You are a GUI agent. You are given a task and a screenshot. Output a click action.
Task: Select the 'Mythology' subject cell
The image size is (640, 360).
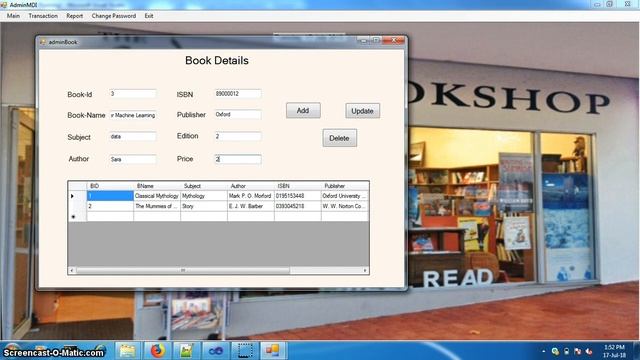tap(204, 196)
